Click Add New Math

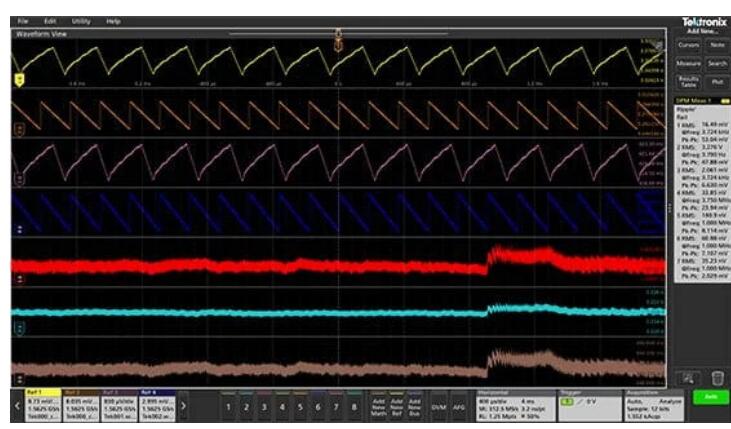tap(379, 407)
